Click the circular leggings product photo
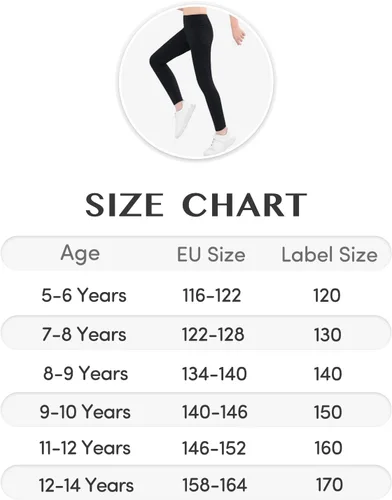The image size is (392, 500). (196, 81)
